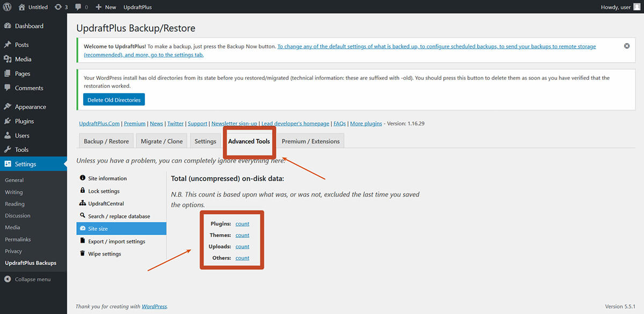Click the Users person icon
The width and height of the screenshot is (644, 314).
[x=8, y=136]
